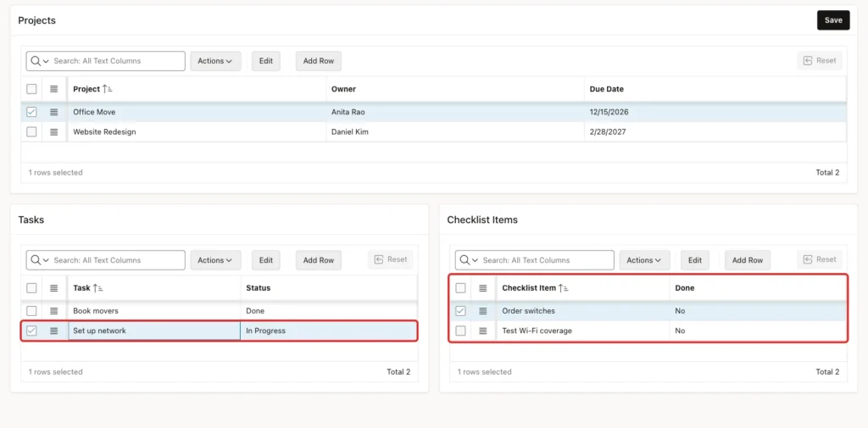This screenshot has height=428, width=868.
Task: Open row menu icon for Book movers
Action: pyautogui.click(x=53, y=311)
